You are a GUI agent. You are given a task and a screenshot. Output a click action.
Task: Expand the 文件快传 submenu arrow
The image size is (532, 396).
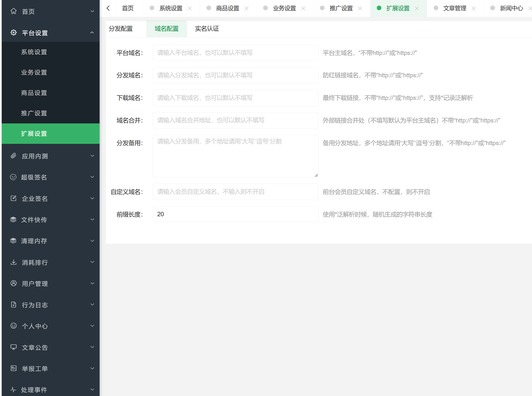point(92,220)
